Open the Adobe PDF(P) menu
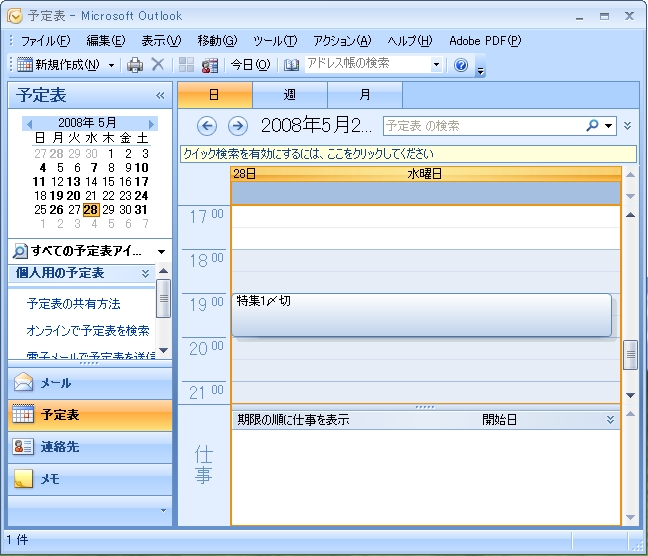 click(x=485, y=41)
